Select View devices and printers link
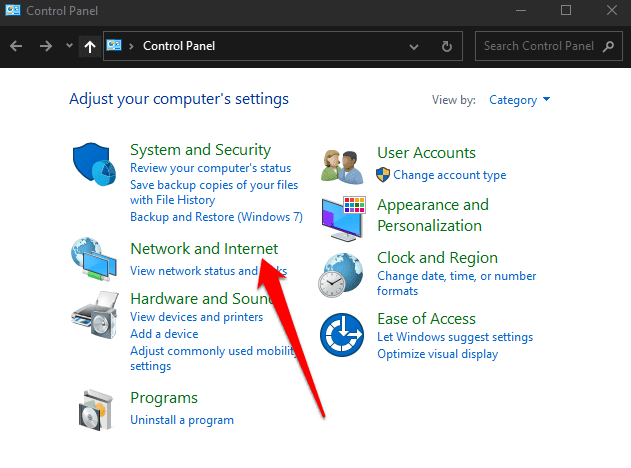Screen dimensions: 631x468 point(197,317)
